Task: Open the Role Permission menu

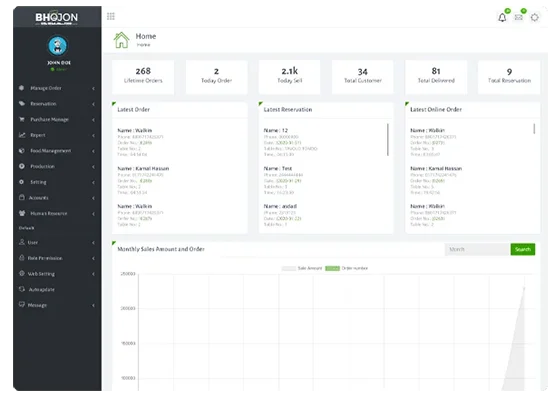Action: point(57,258)
